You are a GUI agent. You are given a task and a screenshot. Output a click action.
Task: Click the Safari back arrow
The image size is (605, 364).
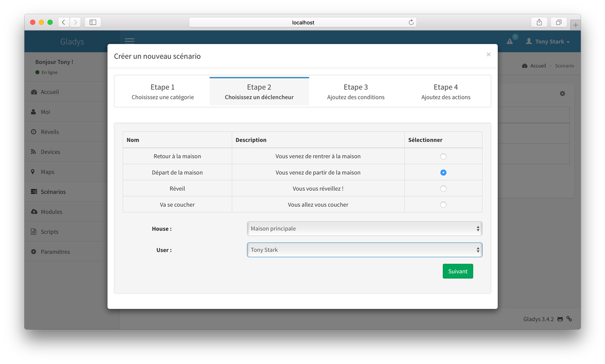pos(63,22)
